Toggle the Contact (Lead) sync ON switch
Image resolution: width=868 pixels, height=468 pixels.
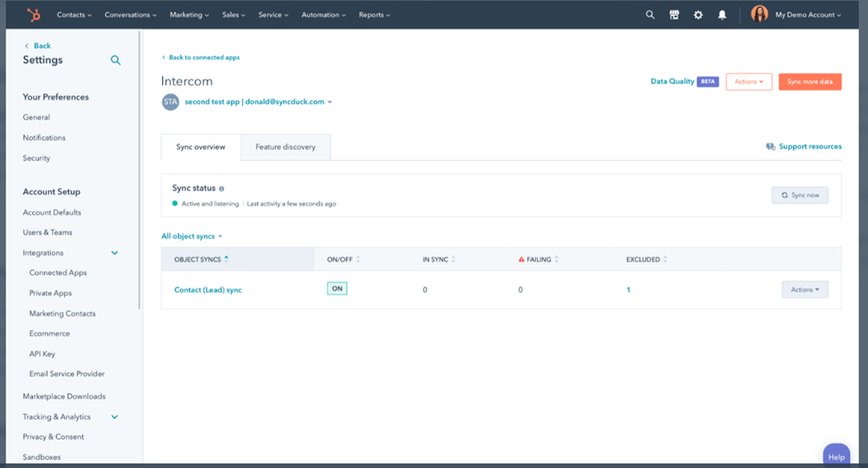337,289
